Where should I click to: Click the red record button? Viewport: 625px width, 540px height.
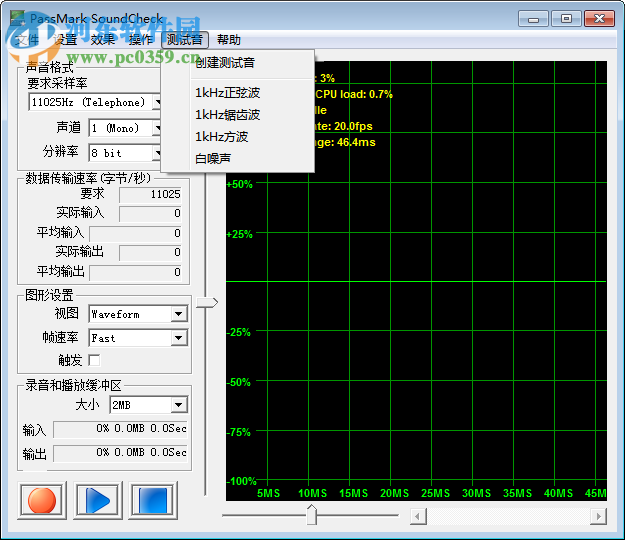pyautogui.click(x=42, y=499)
